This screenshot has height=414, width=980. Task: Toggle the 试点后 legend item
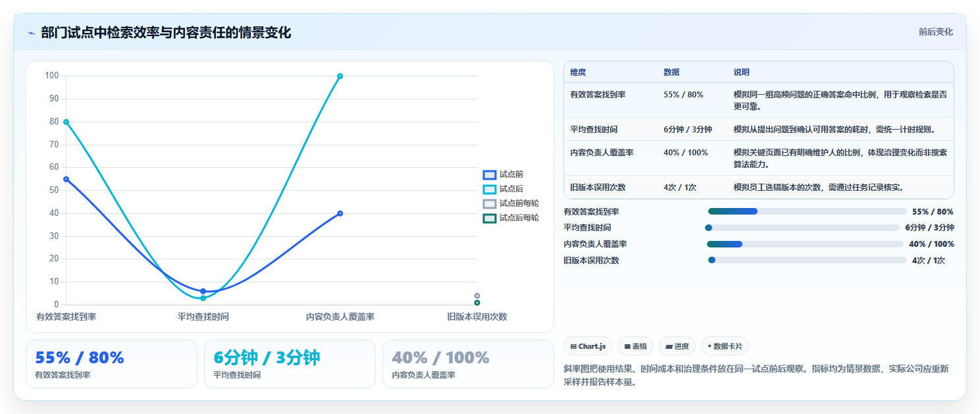coord(503,189)
